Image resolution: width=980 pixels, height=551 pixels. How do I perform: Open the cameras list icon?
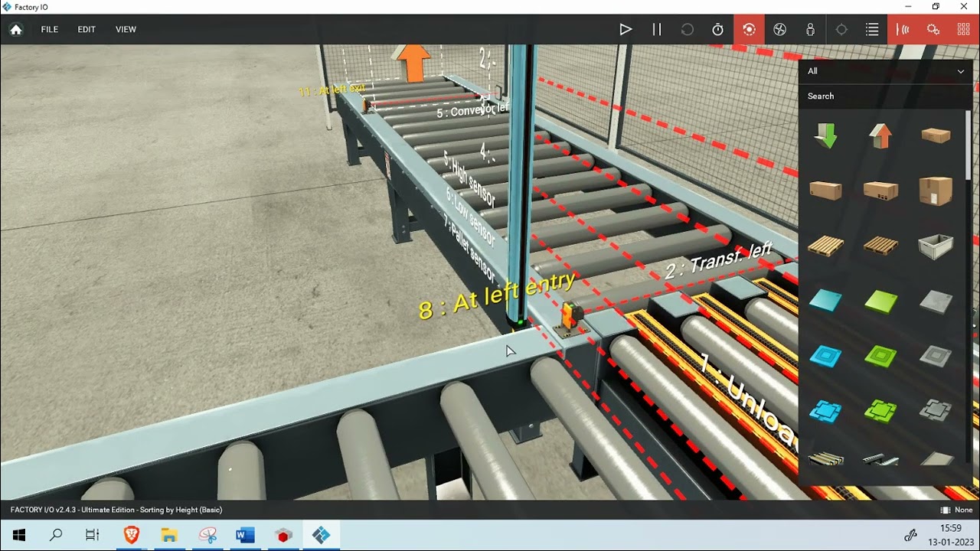[872, 29]
